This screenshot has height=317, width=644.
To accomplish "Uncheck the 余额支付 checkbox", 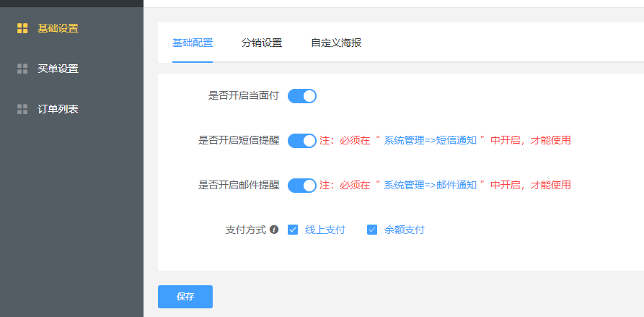I will 372,230.
